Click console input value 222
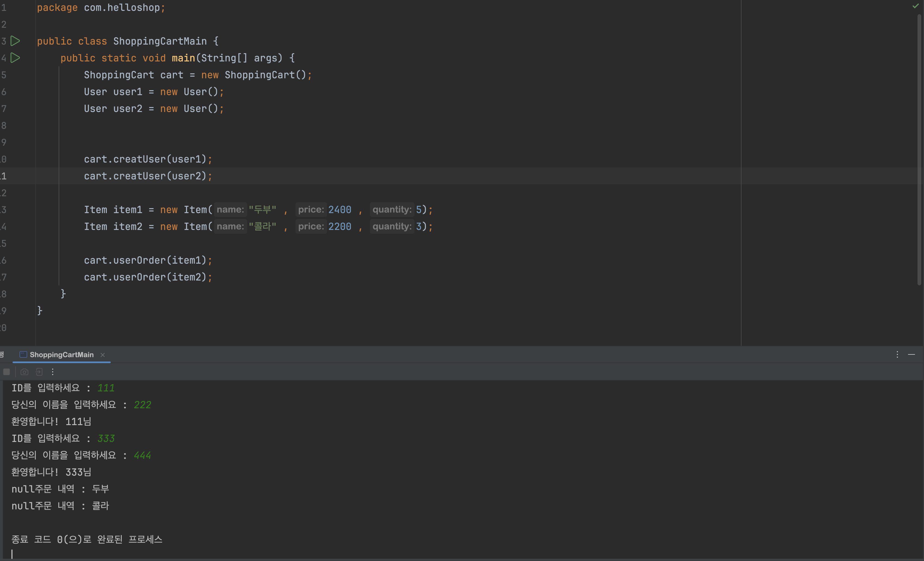This screenshot has width=924, height=561. pyautogui.click(x=142, y=405)
